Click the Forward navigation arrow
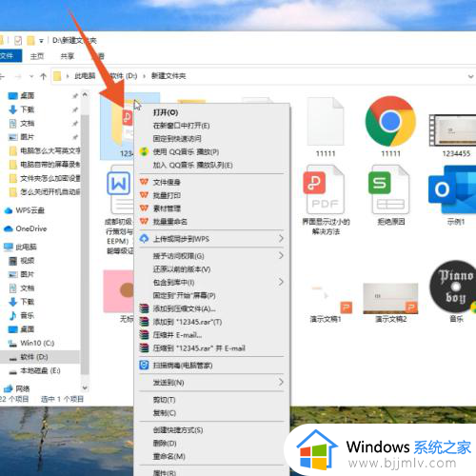This screenshot has height=476, width=476. click(18, 76)
